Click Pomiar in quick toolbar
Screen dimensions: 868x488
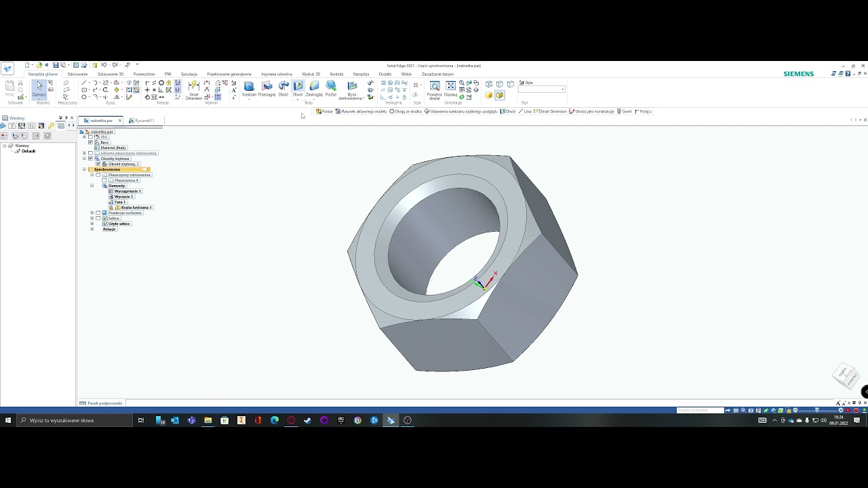pyautogui.click(x=325, y=111)
